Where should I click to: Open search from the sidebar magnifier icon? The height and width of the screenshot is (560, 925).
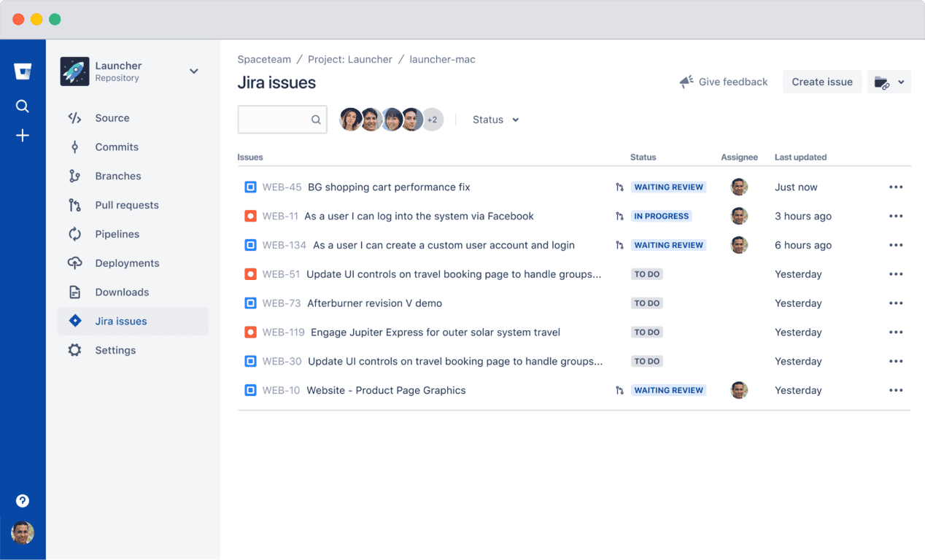[x=23, y=106]
